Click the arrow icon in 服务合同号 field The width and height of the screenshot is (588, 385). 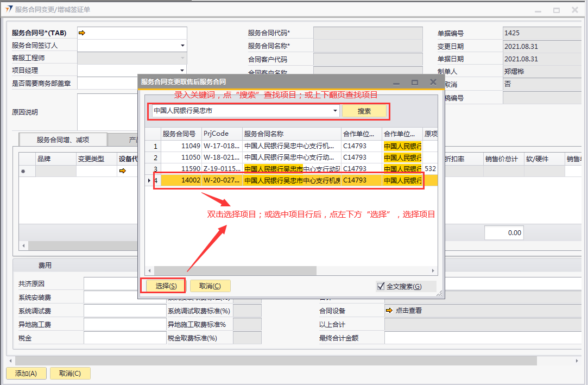click(82, 33)
